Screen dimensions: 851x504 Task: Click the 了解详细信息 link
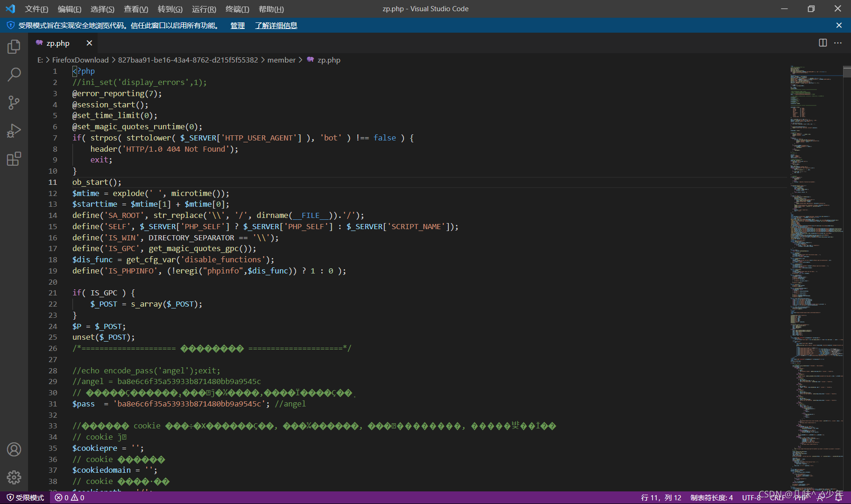[276, 25]
